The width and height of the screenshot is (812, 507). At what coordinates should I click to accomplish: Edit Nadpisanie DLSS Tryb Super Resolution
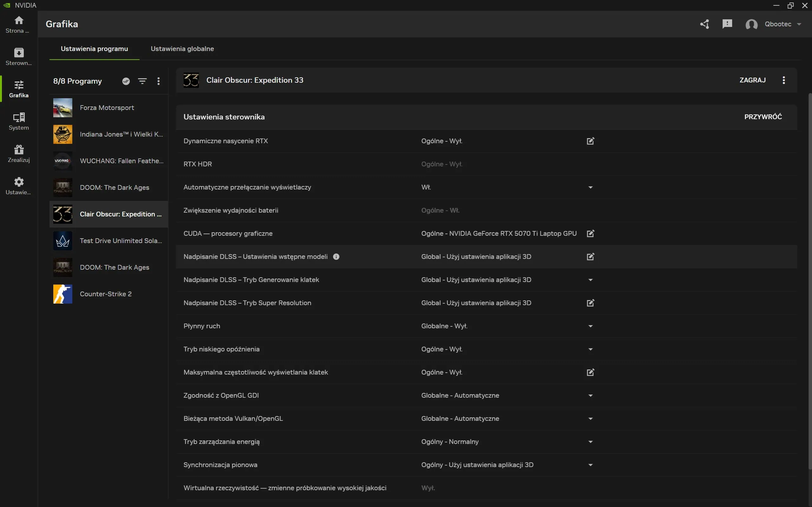(590, 302)
